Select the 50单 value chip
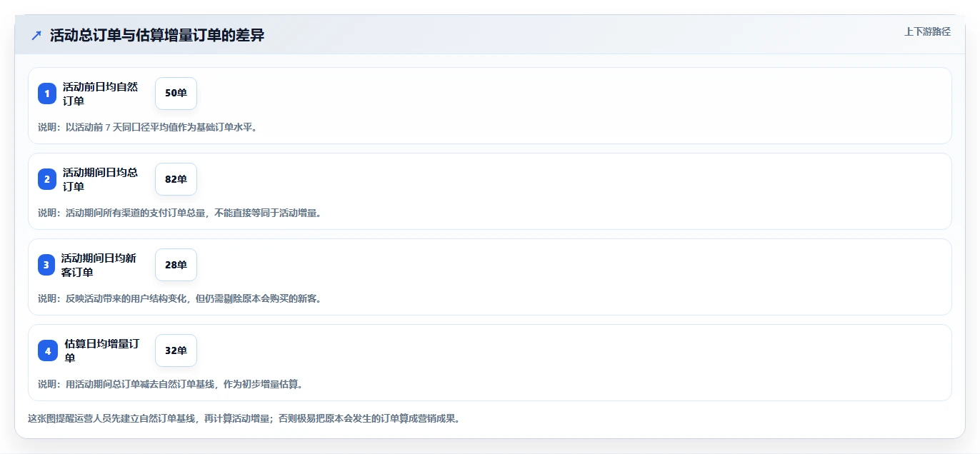The image size is (980, 454). [x=176, y=94]
